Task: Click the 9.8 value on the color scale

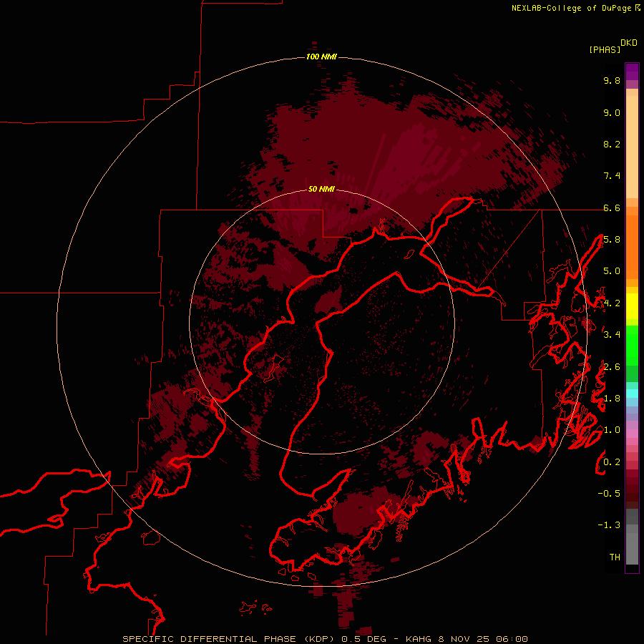Action: coord(612,80)
